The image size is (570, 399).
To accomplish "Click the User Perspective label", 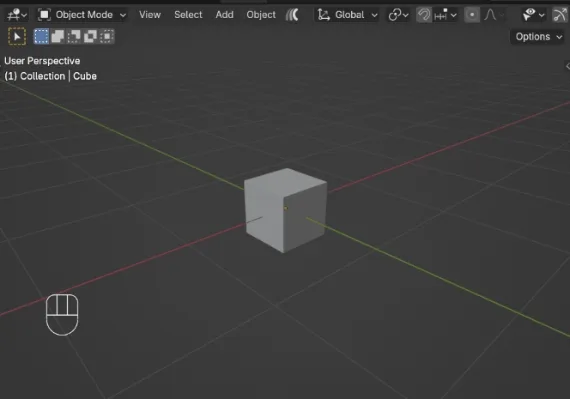I will click(42, 61).
